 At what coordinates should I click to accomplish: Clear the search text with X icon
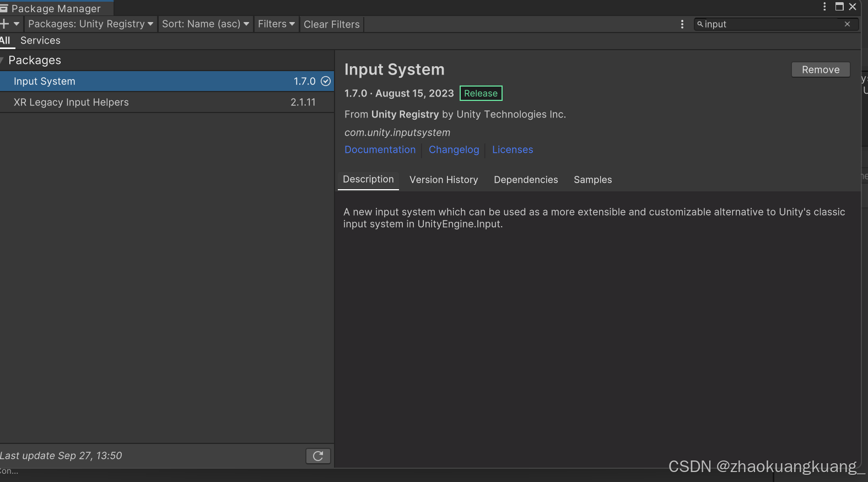tap(847, 24)
